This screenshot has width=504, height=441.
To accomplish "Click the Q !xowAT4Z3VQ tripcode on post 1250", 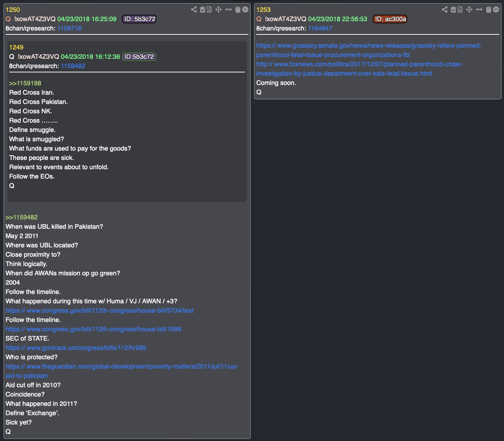I will pos(31,19).
